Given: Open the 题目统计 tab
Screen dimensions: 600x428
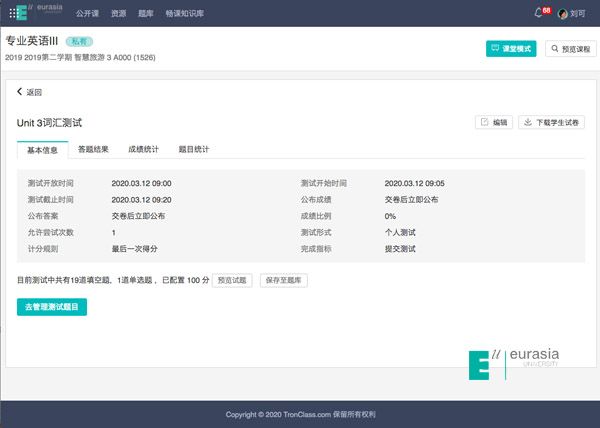Looking at the screenshot, I should click(x=193, y=149).
